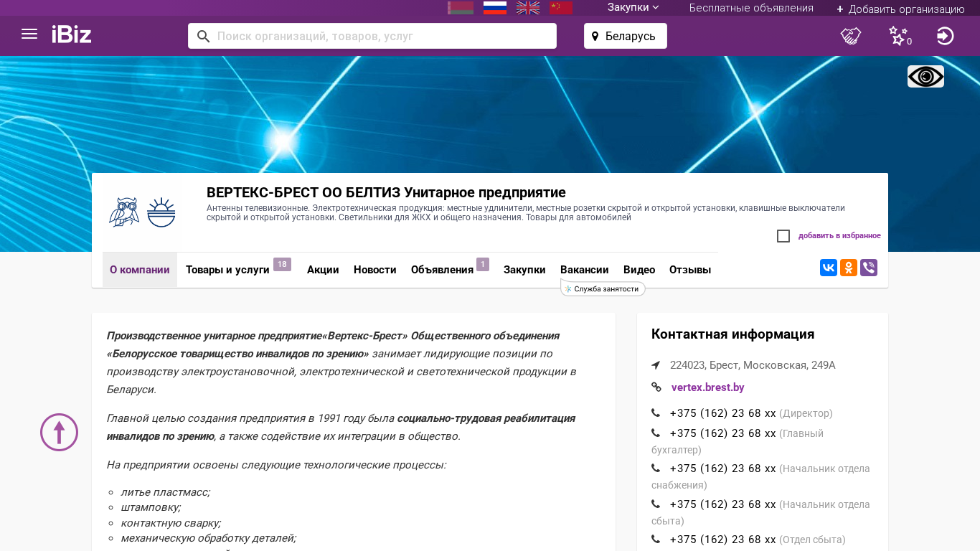Switch to the Chinese flag language
Viewport: 980px width, 551px height.
click(x=561, y=8)
